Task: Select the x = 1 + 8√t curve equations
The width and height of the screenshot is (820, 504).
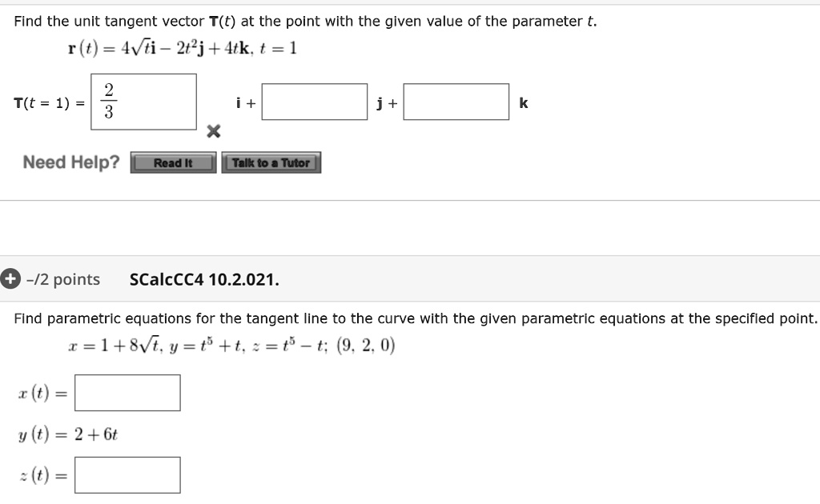Action: coord(232,346)
